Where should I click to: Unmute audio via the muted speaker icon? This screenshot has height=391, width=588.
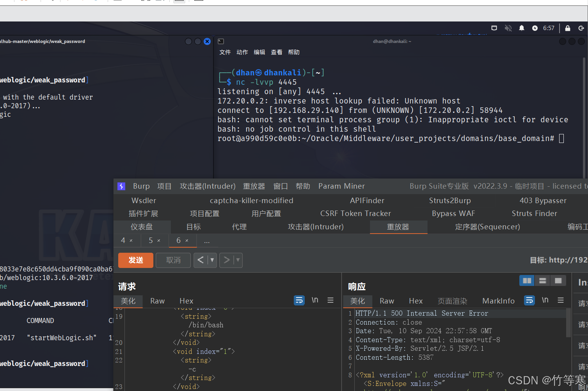[x=508, y=28]
